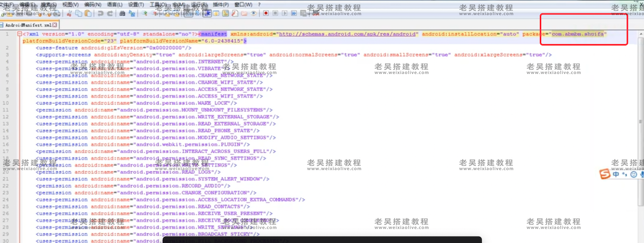Undo the last edit via toolbar
Viewport: 644px width, 243px height.
coord(100,13)
